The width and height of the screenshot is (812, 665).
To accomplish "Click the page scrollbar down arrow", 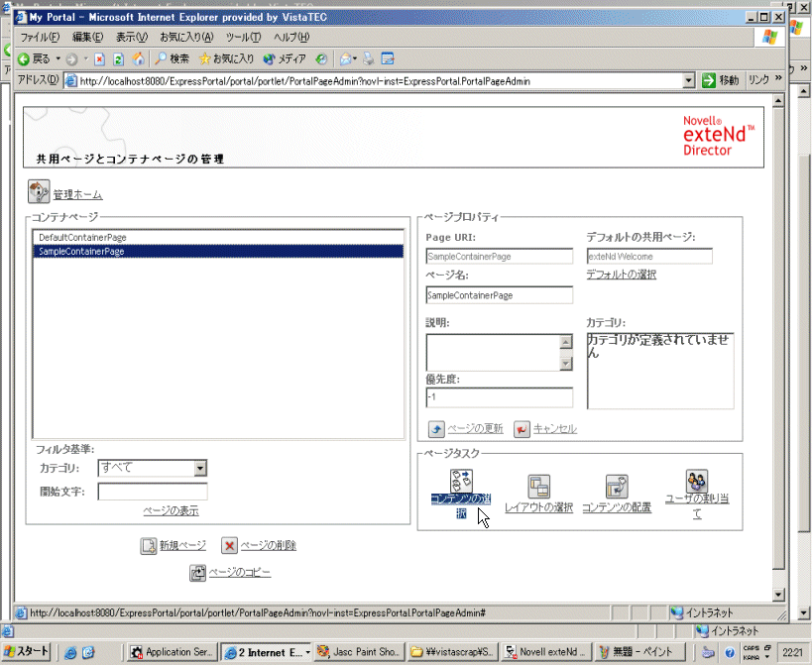I will [x=778, y=595].
